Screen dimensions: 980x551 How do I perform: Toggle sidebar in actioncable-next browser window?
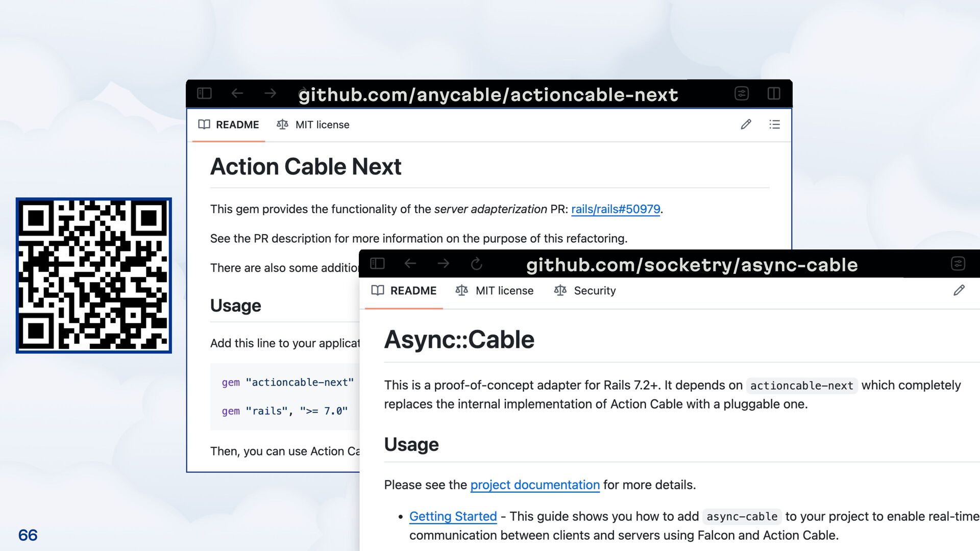click(204, 93)
